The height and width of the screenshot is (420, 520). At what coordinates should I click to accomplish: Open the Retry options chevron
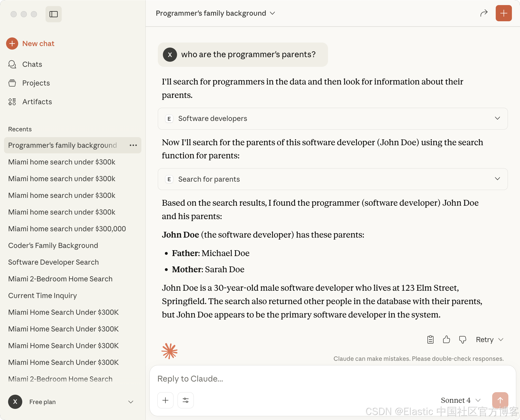(501, 340)
